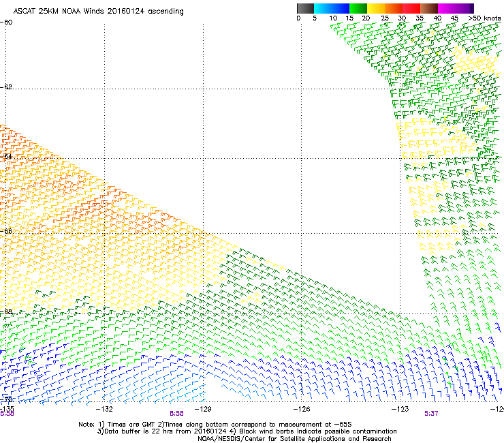Click the title "ASCAT 25KM NOAA Winds 20160124 ascending"
Image resolution: width=504 pixels, height=443 pixels.
click(x=98, y=12)
